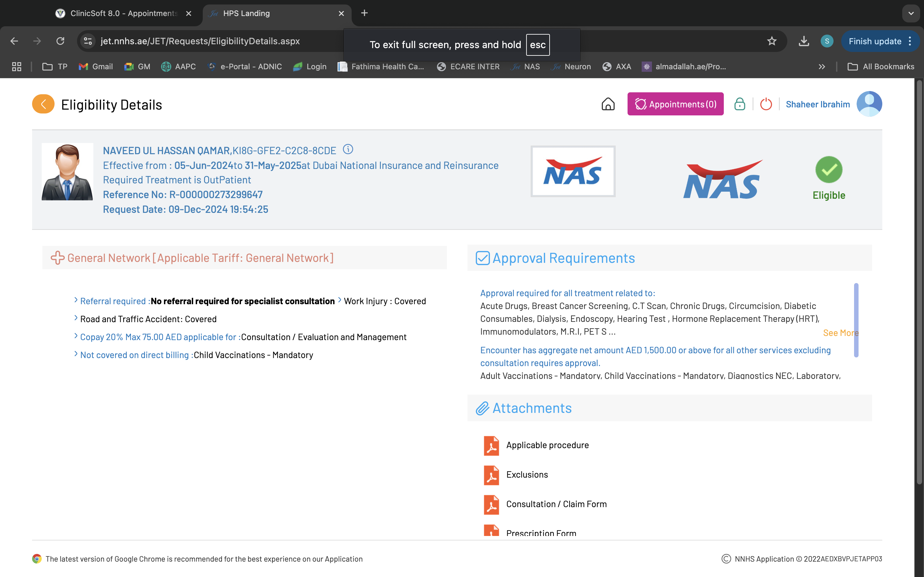This screenshot has width=924, height=577.
Task: Click the Appointments(0) button
Action: (675, 104)
